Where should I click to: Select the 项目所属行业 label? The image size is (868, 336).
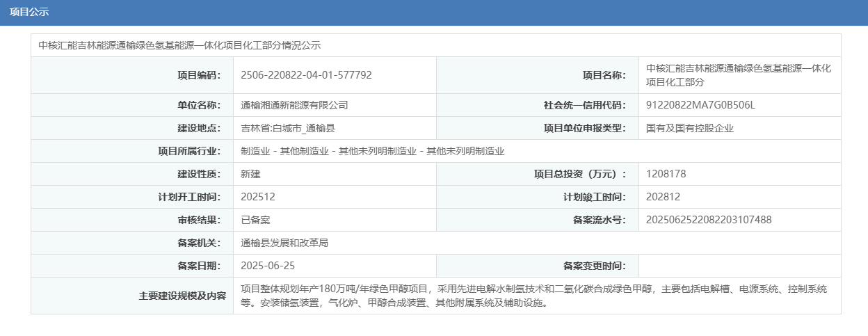[x=188, y=151]
